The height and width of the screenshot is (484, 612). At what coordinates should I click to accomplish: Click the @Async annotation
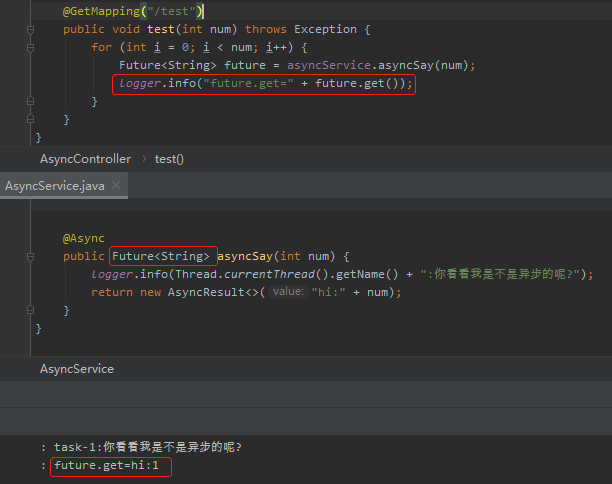click(x=84, y=238)
